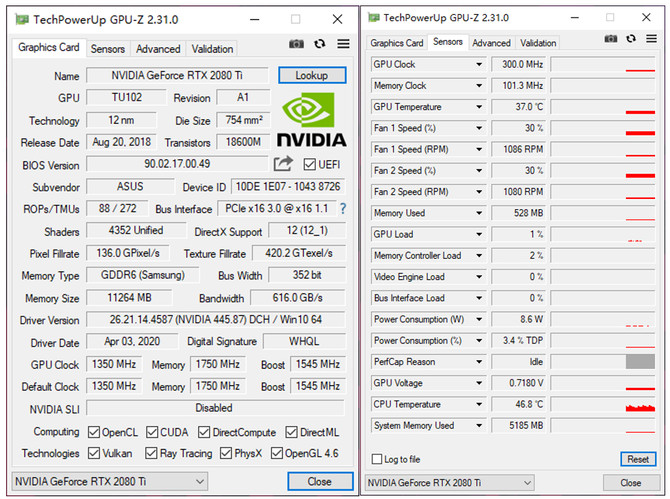The height and width of the screenshot is (499, 670).
Task: Switch to Validation tab in Sensors window
Action: coord(538,43)
